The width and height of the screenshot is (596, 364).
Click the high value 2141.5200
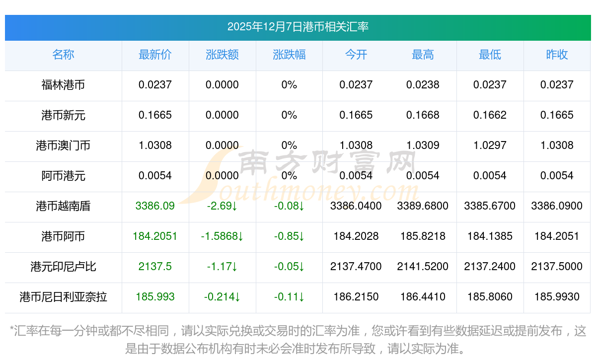[423, 267]
